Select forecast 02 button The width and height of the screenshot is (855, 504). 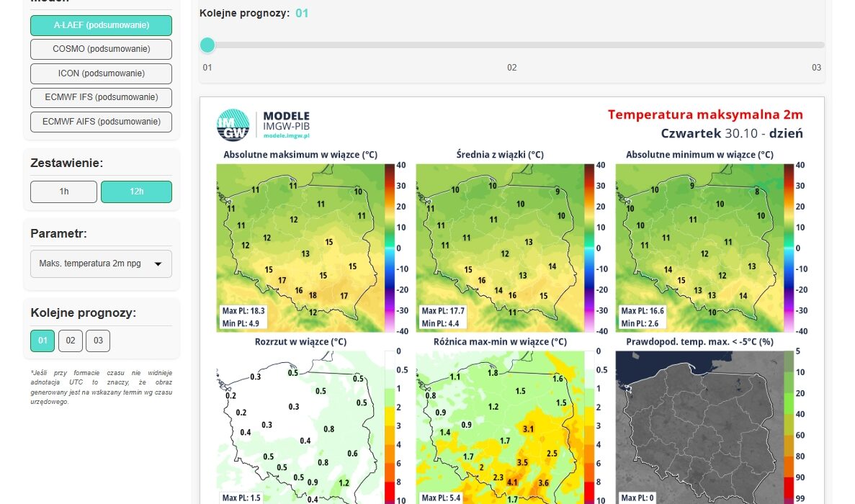[70, 341]
